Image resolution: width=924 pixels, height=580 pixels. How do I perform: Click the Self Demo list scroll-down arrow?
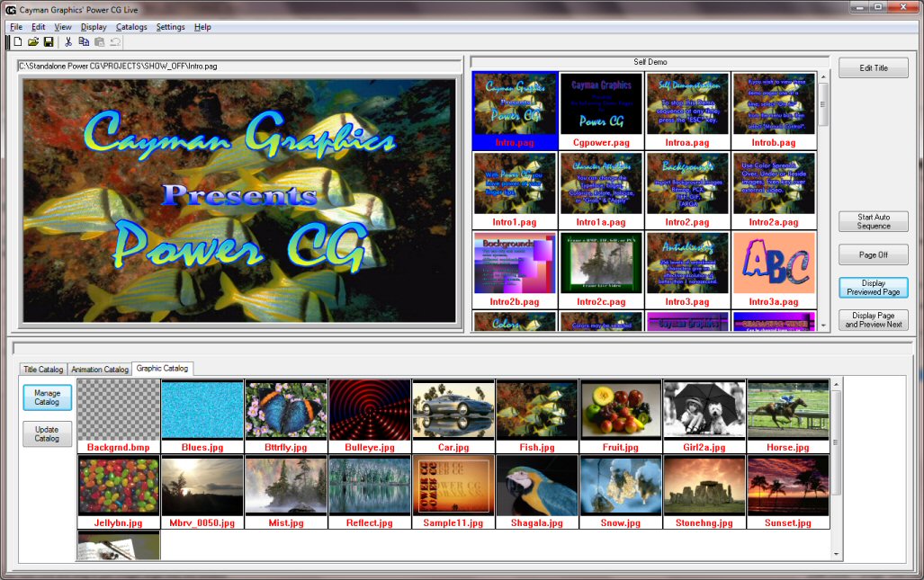[x=823, y=325]
